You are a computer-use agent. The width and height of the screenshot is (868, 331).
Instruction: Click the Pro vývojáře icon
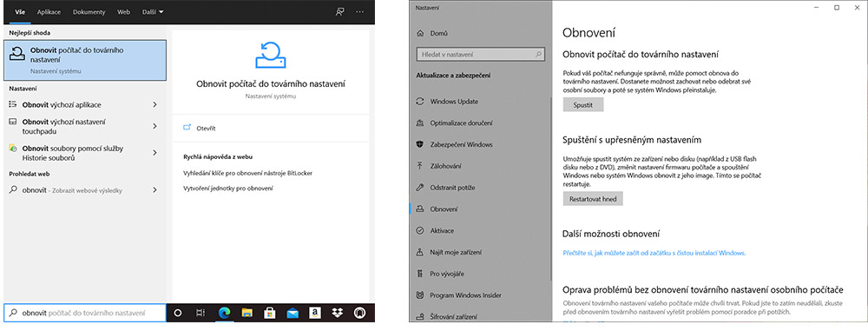coord(419,274)
